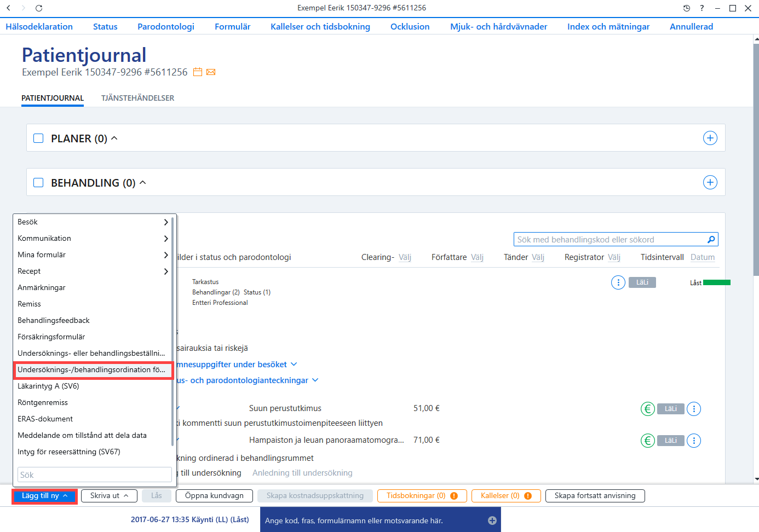Select Försäkringsformulär menu entry

92,337
